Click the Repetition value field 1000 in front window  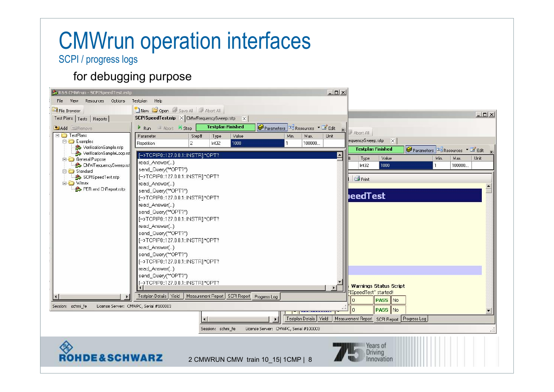pos(257,143)
